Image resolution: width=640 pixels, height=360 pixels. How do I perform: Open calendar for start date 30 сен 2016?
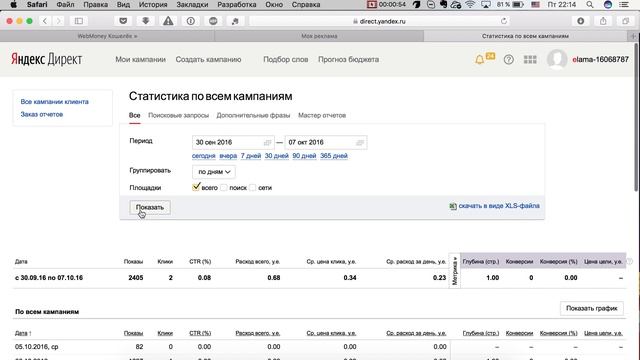click(x=267, y=142)
